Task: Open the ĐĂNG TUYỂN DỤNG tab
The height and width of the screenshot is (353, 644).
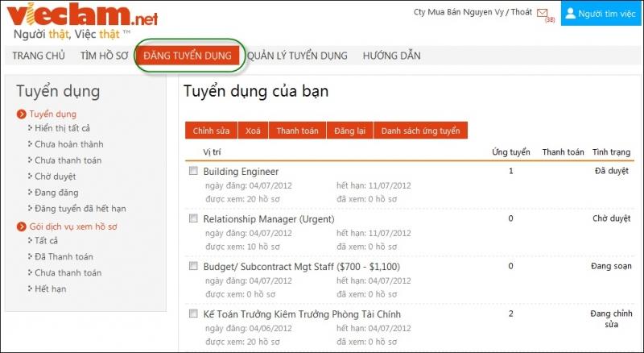Action: 188,56
